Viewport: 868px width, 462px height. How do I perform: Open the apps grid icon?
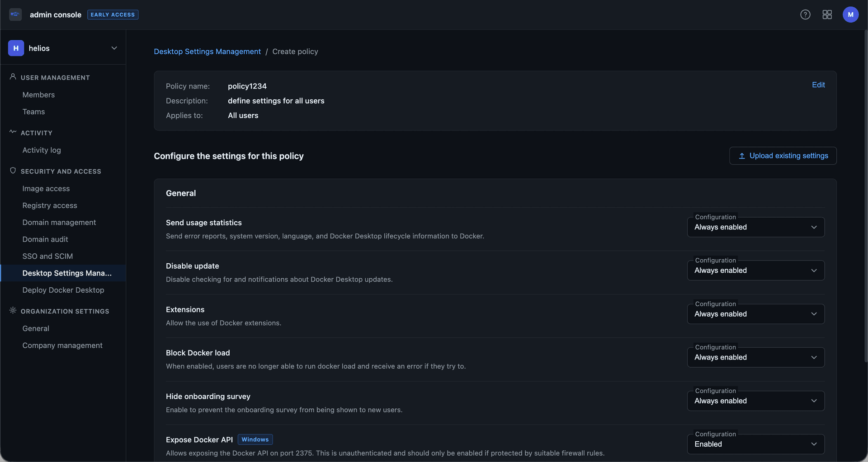[x=827, y=14]
